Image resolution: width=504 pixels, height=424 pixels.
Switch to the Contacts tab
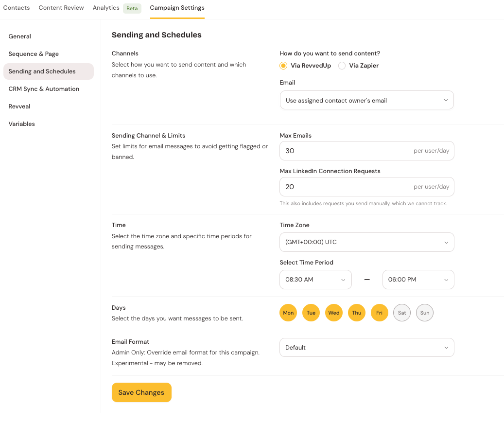pos(17,8)
